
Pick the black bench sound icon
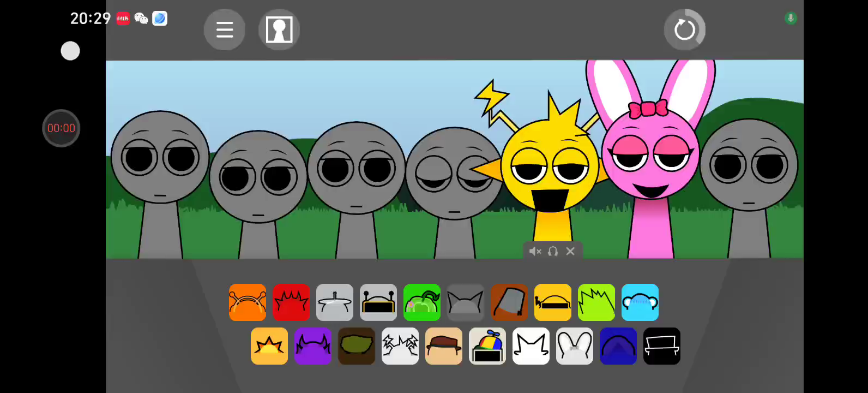(x=662, y=346)
